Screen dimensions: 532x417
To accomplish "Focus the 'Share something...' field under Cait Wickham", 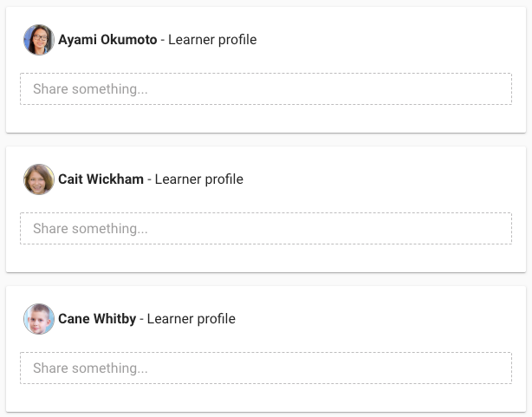I will [265, 229].
